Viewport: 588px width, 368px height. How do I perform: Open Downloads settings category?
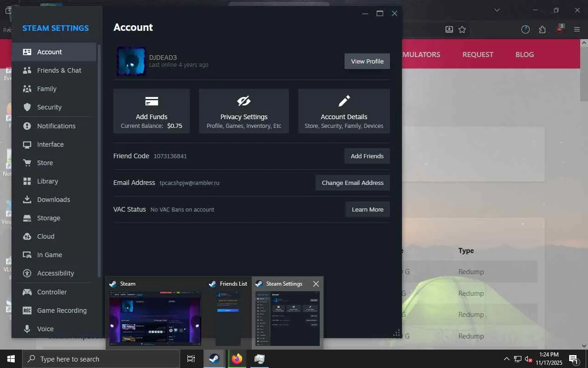click(x=54, y=200)
